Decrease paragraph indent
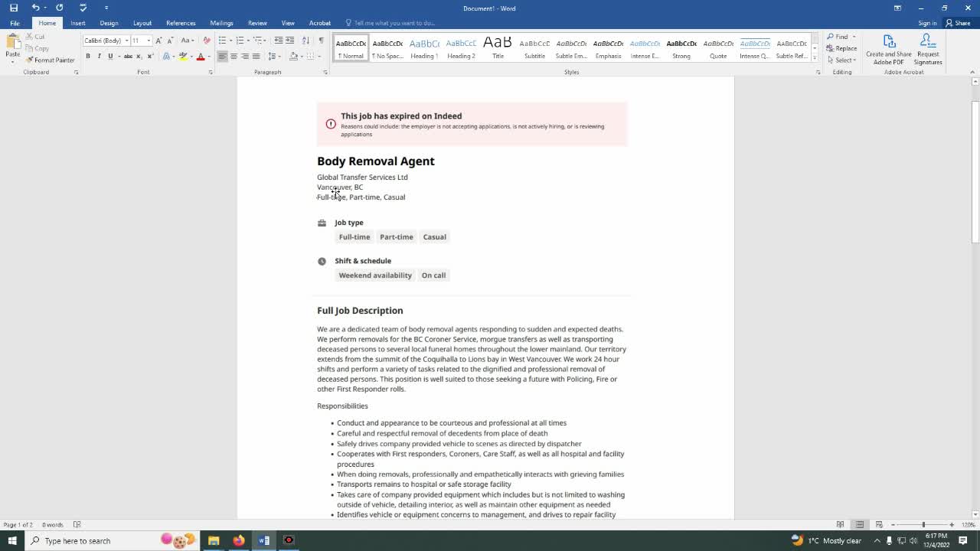The height and width of the screenshot is (551, 980). click(x=279, y=41)
